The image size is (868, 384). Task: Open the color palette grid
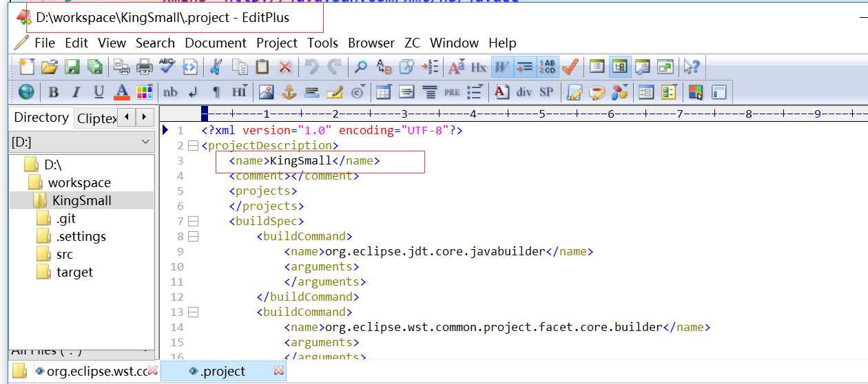pos(144,92)
